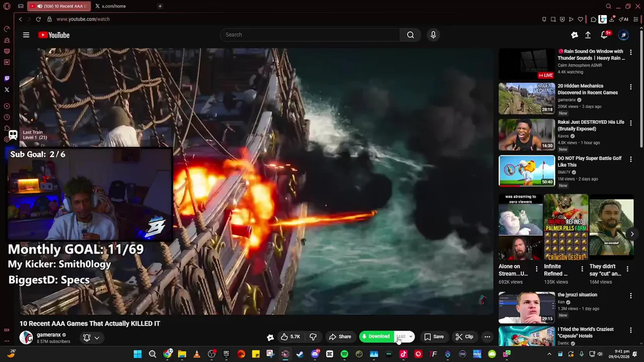Viewport: 644px width, 362px height.
Task: Click the green Download button
Action: [377, 336]
